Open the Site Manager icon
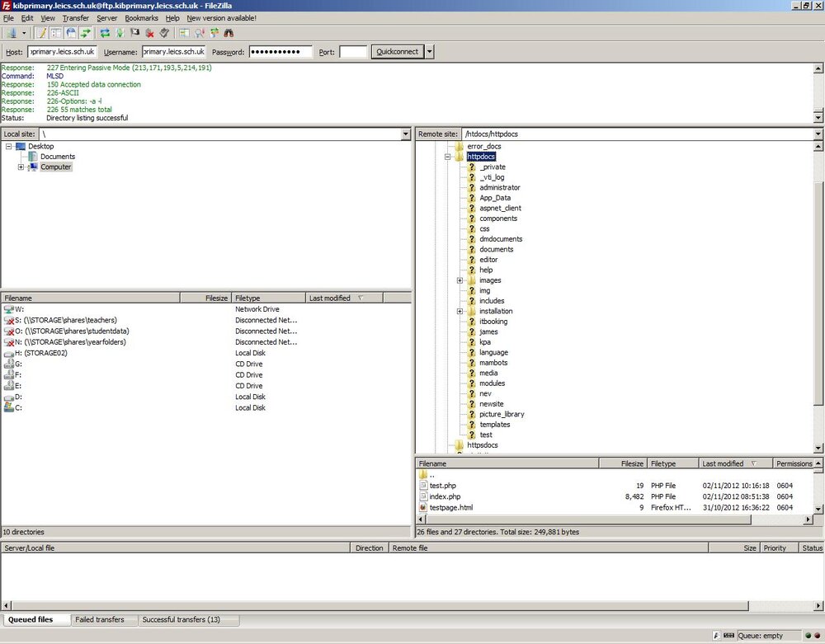825x644 pixels. click(12, 33)
